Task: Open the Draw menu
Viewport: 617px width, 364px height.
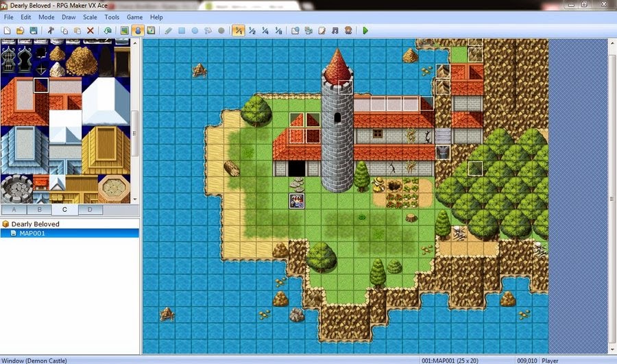Action: (69, 17)
